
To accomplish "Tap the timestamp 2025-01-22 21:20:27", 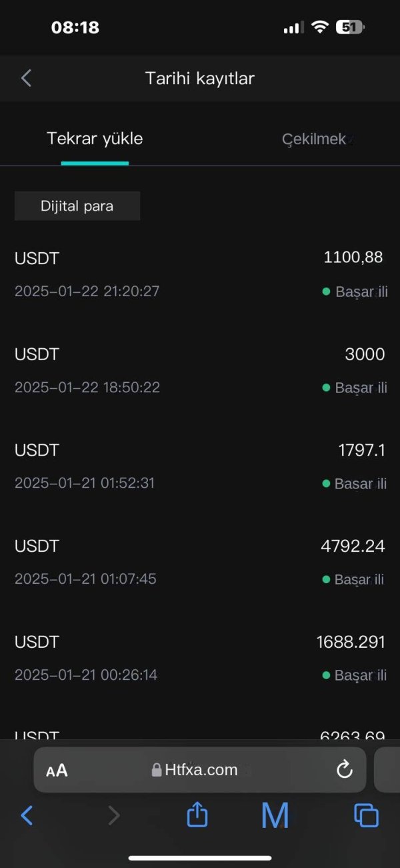I will [87, 291].
